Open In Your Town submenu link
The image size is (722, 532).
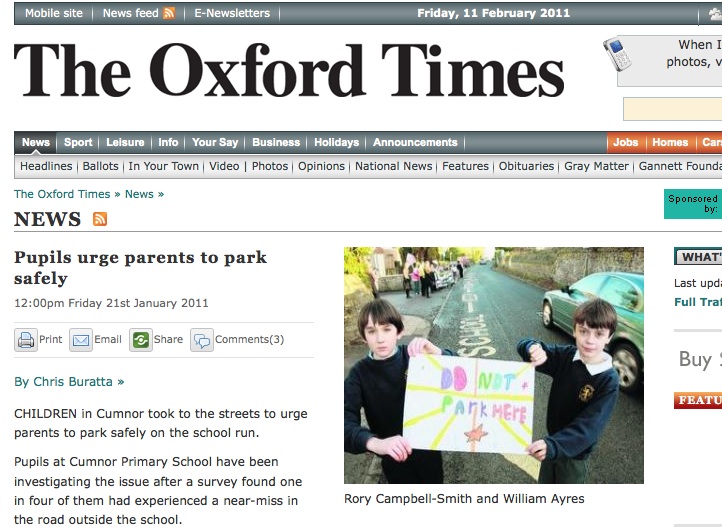[163, 166]
